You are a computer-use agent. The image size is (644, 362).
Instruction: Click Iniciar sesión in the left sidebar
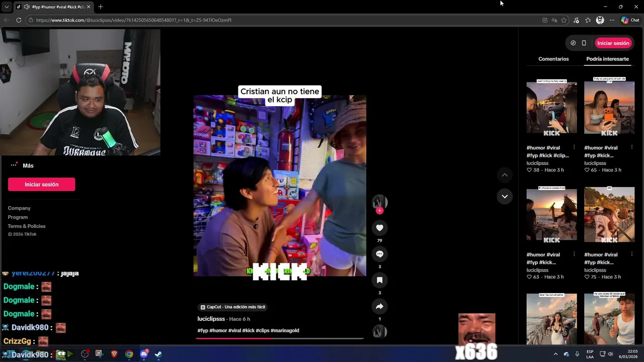coord(41,185)
